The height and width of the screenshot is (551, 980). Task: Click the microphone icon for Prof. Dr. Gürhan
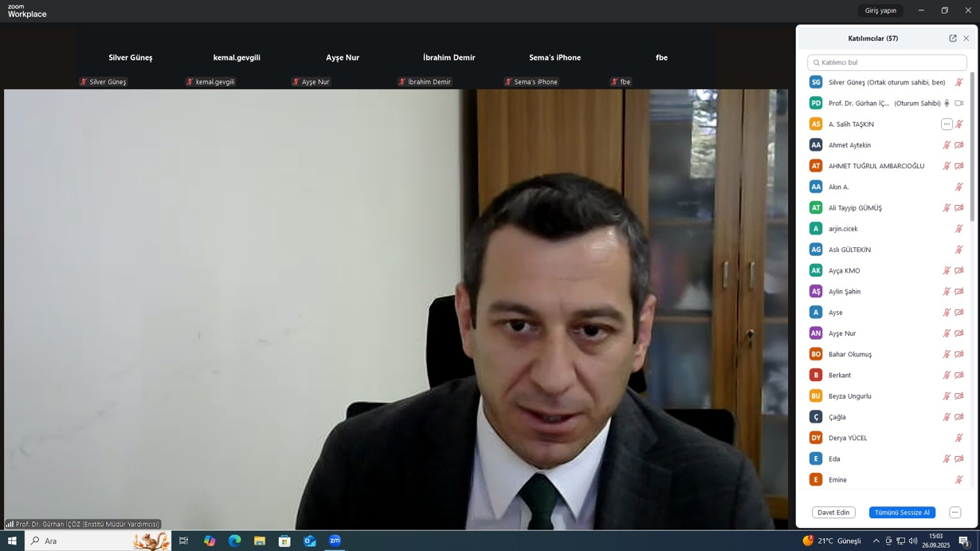pyautogui.click(x=947, y=104)
